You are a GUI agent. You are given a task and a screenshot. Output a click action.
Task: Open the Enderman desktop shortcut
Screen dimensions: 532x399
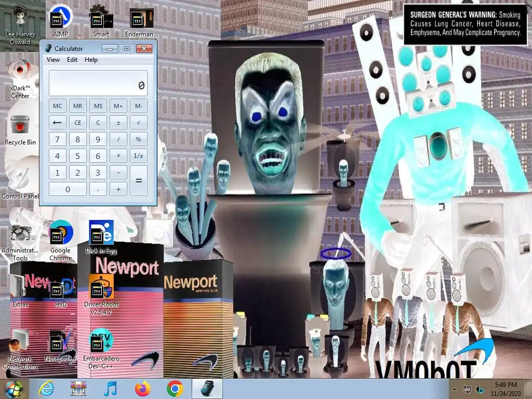(141, 22)
